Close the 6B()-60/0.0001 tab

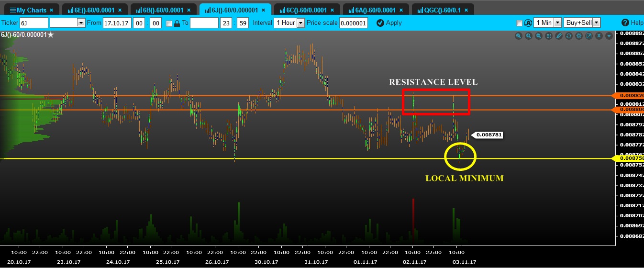pyautogui.click(x=188, y=10)
